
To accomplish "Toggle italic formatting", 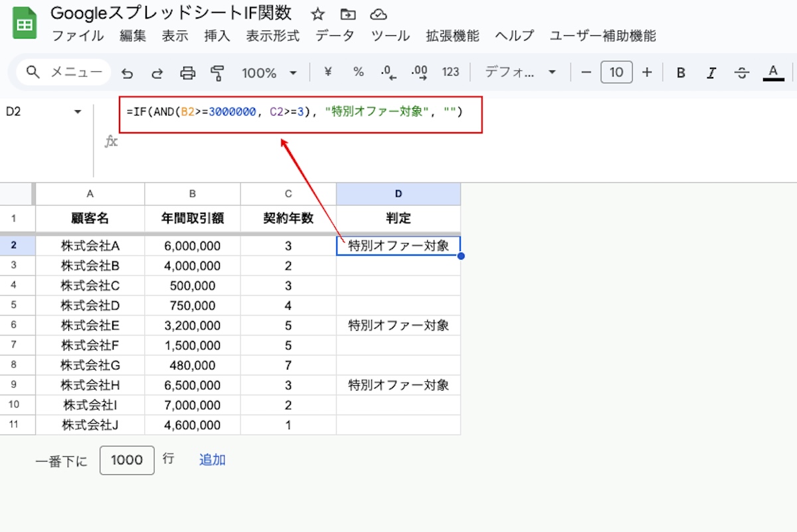I will pyautogui.click(x=712, y=72).
